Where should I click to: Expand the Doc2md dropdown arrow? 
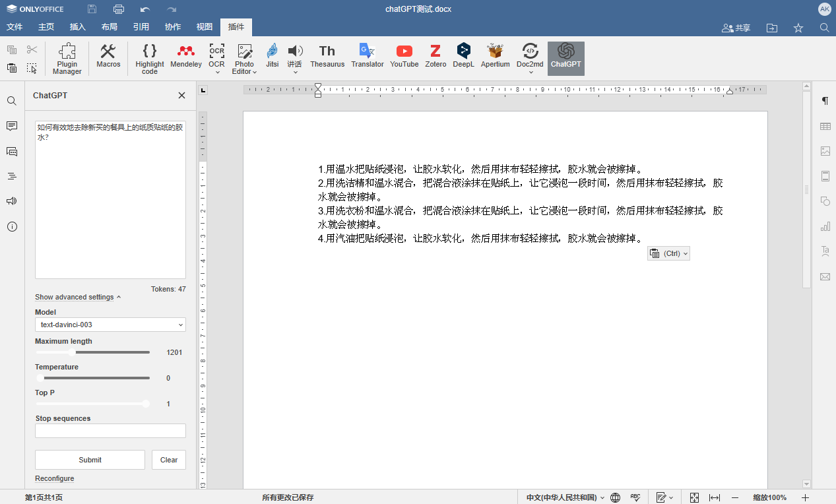coord(530,73)
